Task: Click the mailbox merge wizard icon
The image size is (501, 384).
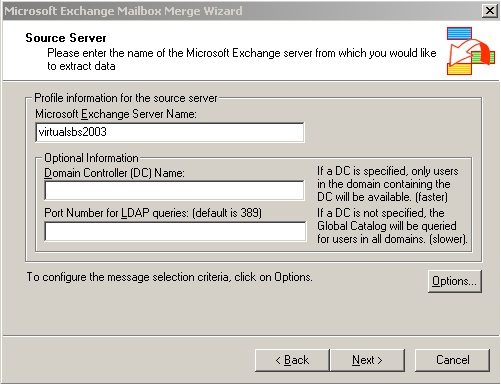Action: (470, 51)
